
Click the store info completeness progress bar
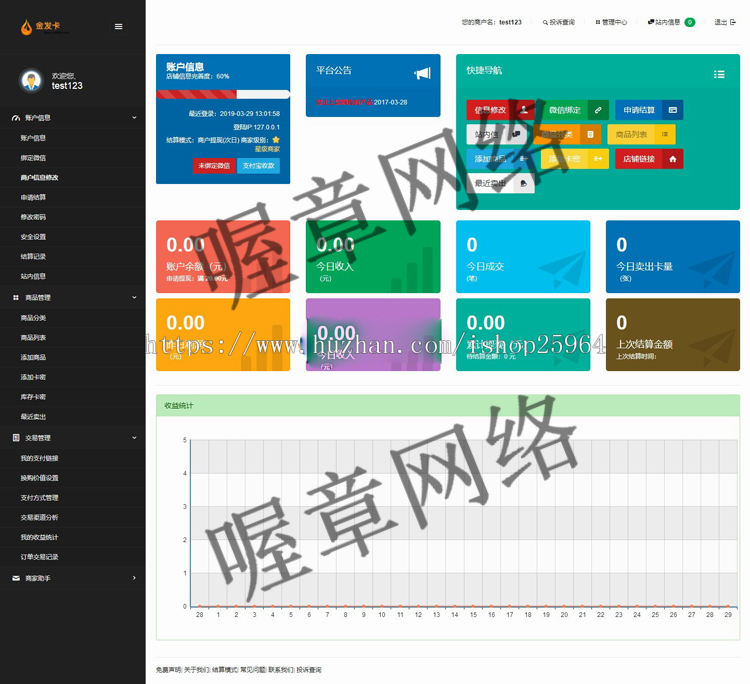223,94
